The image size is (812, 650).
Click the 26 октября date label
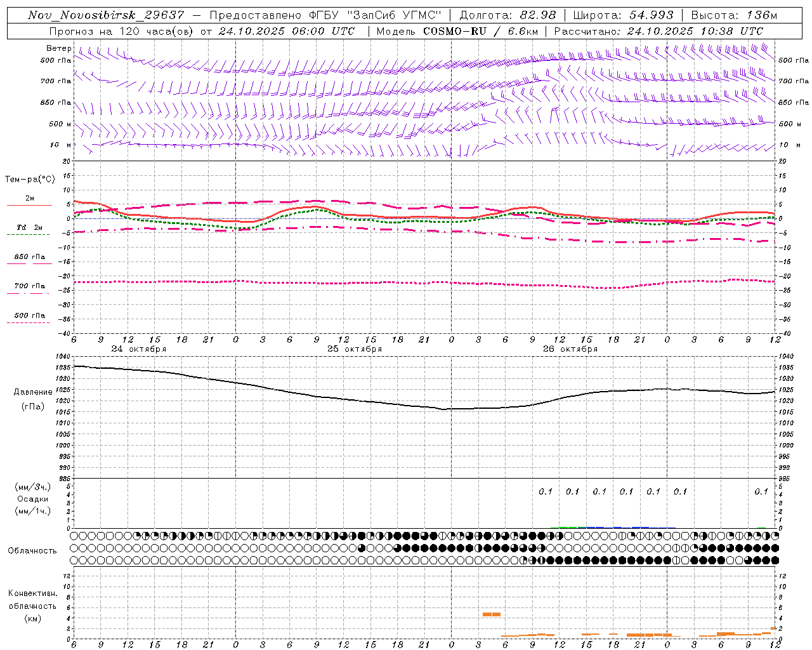pyautogui.click(x=570, y=349)
